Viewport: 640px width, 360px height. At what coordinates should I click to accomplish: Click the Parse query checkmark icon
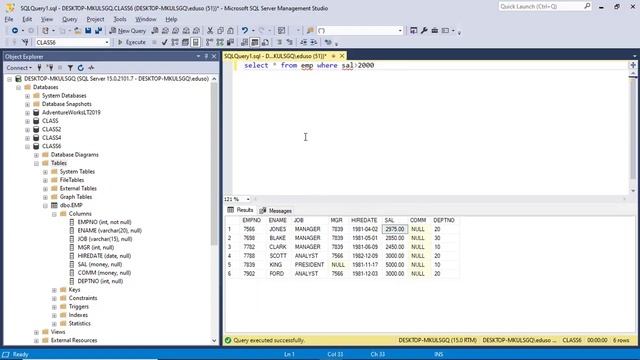164,42
